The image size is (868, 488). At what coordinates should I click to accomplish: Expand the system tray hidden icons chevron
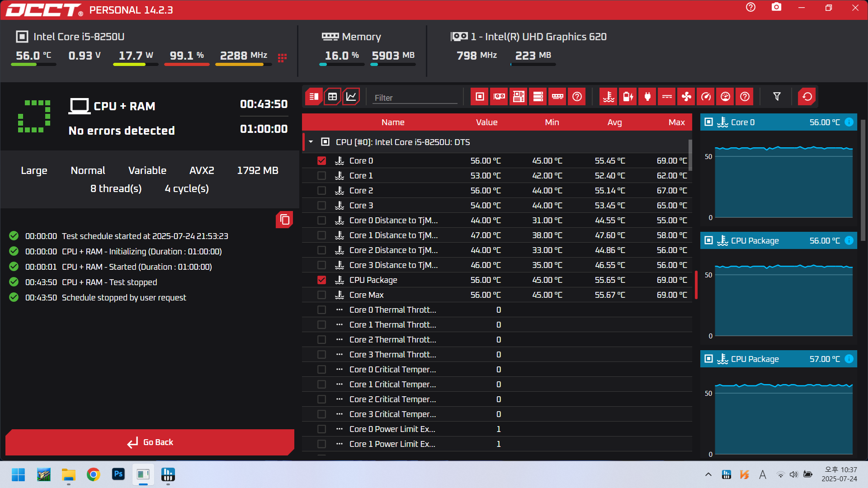708,474
